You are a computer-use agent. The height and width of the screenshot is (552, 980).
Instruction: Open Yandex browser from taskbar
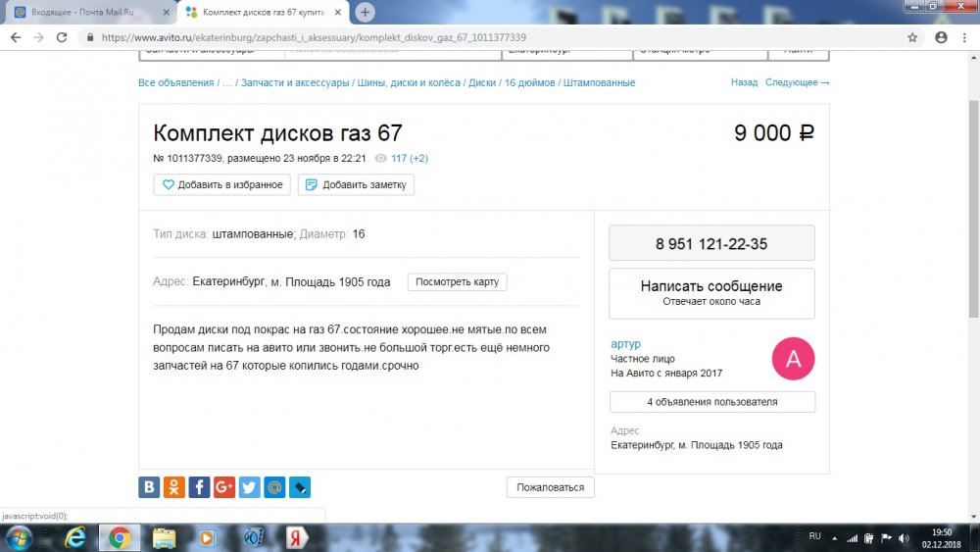295,537
